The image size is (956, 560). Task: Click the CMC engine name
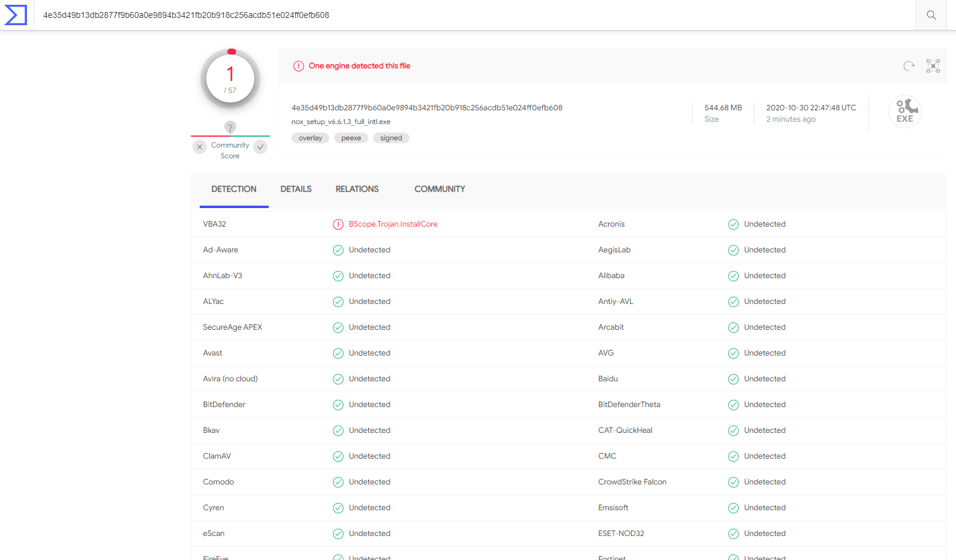(607, 456)
